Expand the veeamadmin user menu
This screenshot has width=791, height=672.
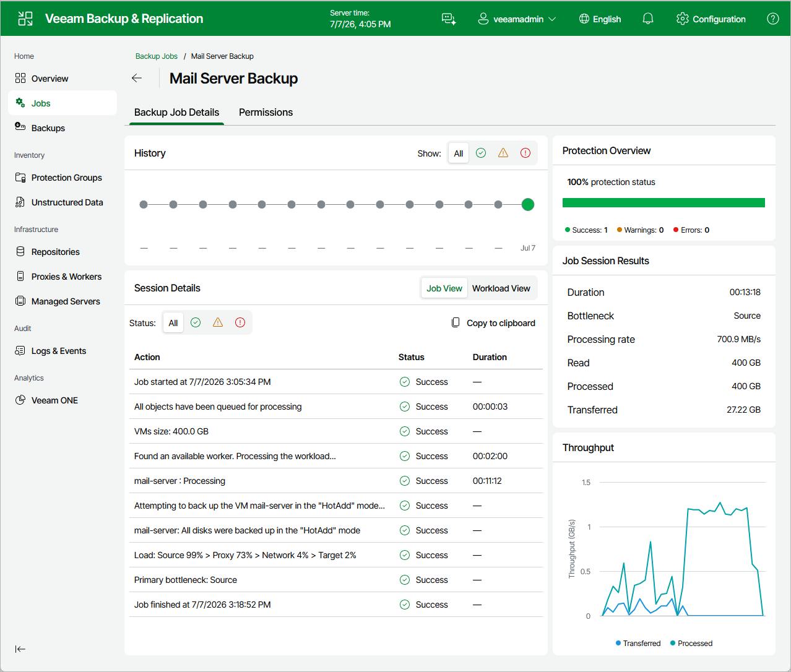coord(517,19)
